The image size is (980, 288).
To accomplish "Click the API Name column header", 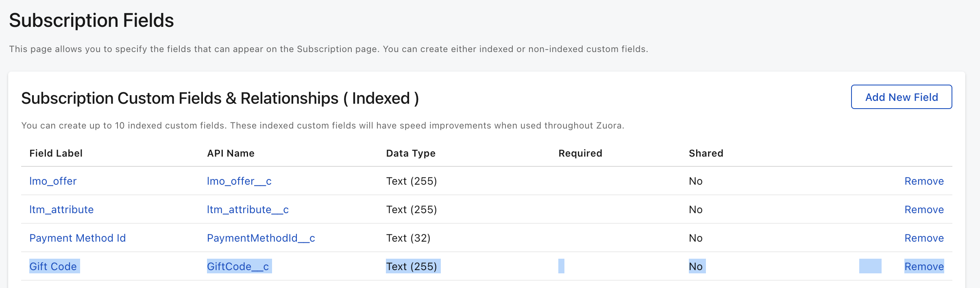I will point(231,153).
